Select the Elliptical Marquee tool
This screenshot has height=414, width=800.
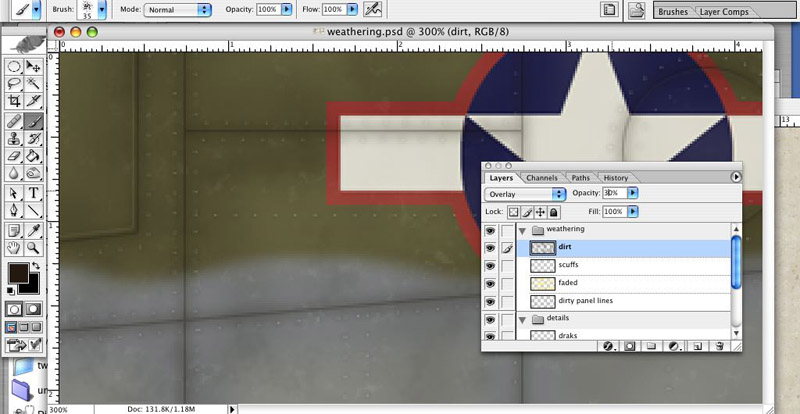tap(14, 66)
